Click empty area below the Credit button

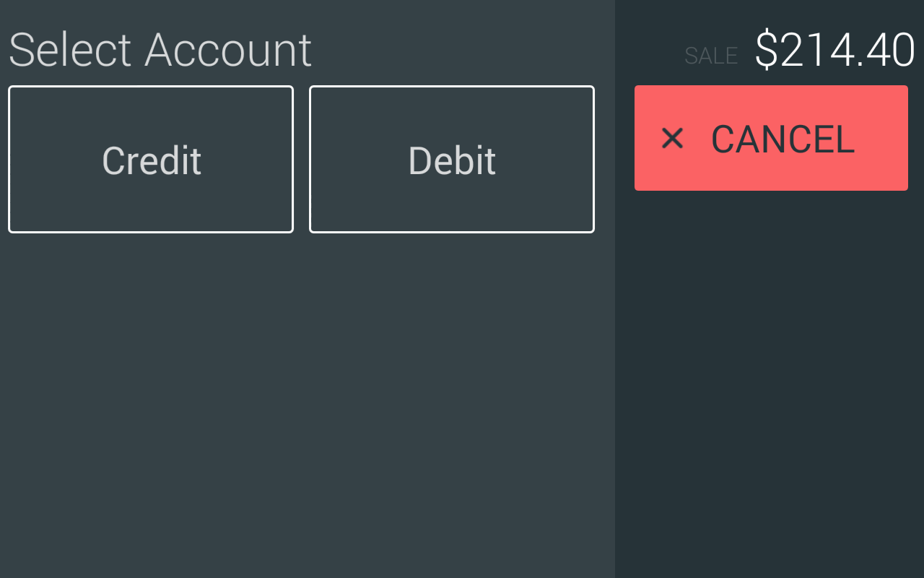click(151, 361)
